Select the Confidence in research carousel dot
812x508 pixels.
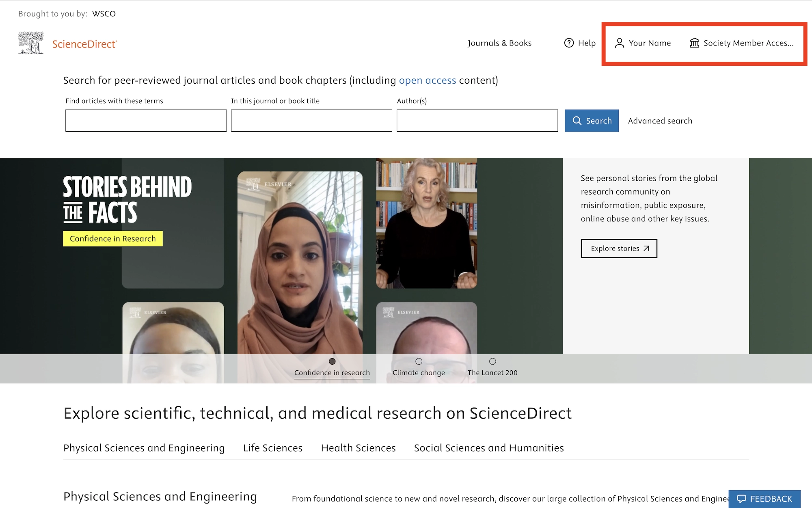pyautogui.click(x=332, y=361)
